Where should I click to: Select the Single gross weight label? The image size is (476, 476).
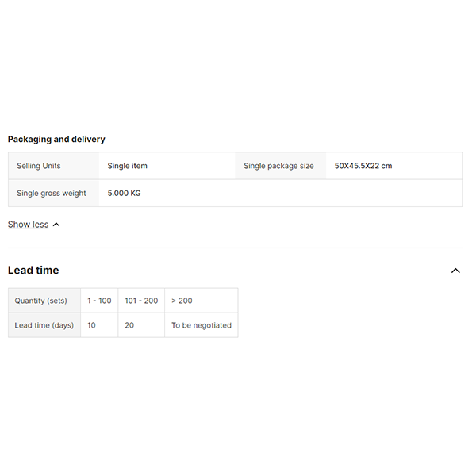[52, 193]
